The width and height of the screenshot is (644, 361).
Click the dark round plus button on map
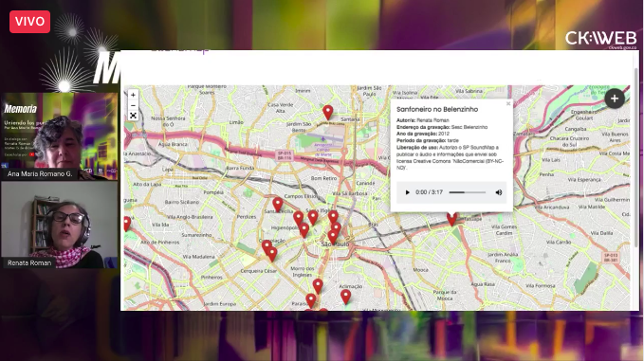[615, 99]
